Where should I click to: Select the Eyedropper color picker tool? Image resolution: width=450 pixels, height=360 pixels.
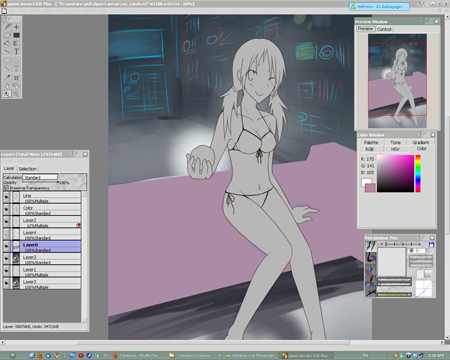[7, 78]
